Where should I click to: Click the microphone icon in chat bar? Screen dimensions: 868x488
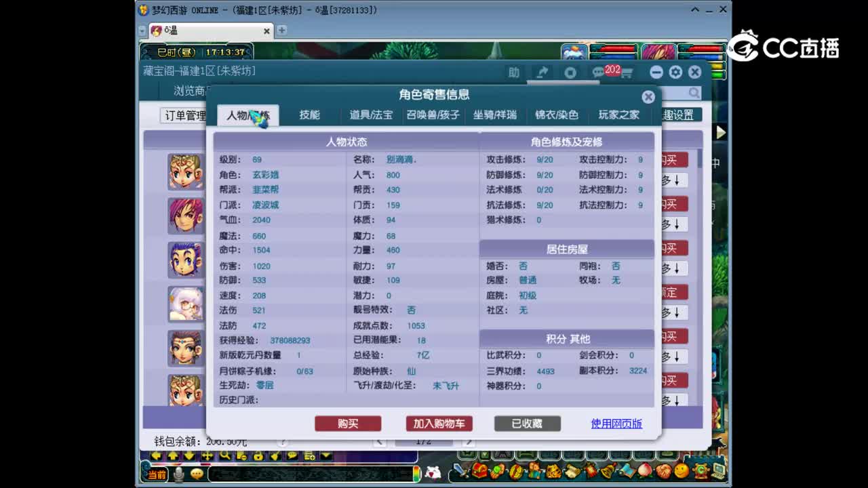coord(178,474)
